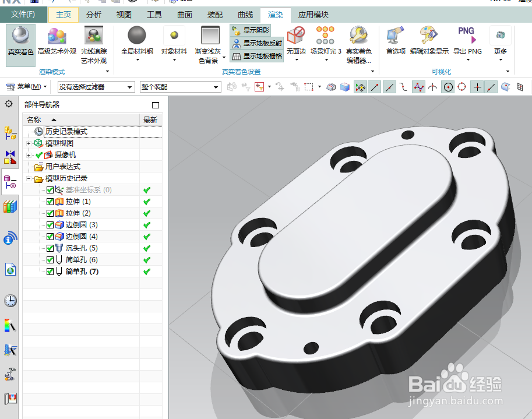
Task: Click the rectangle selection toolbar icon
Action: click(x=309, y=87)
